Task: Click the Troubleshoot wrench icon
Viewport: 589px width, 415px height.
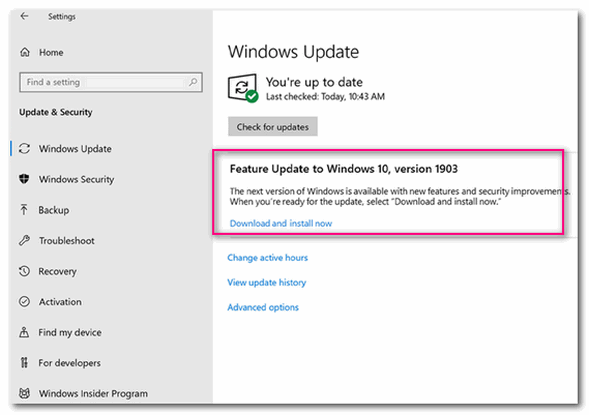Action: 24,240
